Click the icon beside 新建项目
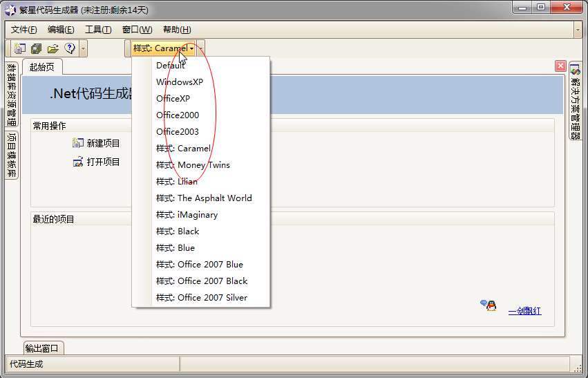This screenshot has height=378, width=588. tap(77, 143)
